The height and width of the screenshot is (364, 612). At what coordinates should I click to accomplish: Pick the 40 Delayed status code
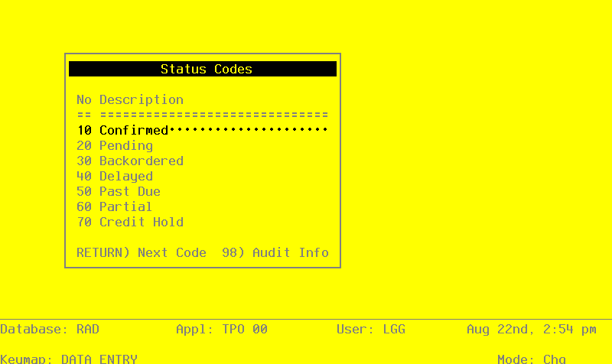115,177
